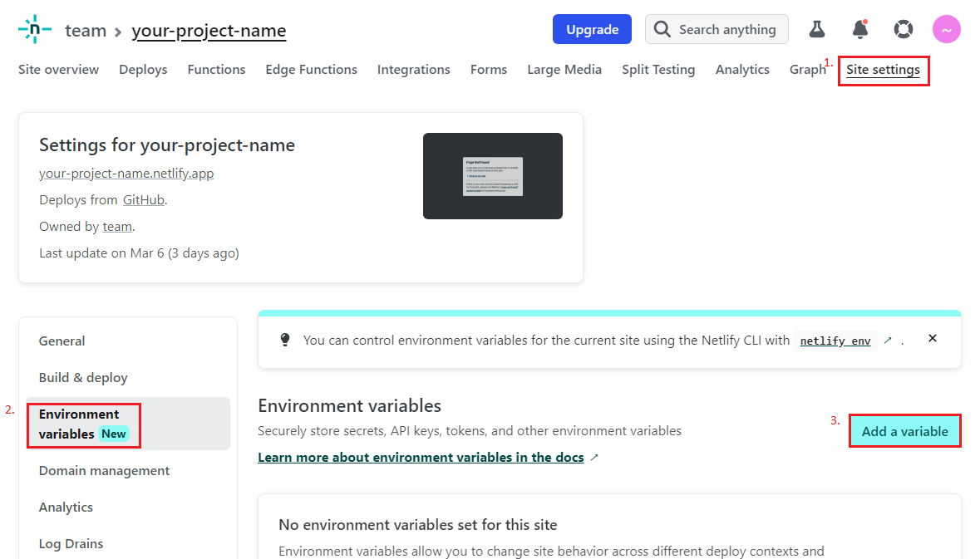
Task: Open the environment variables documentation link
Action: 421,457
